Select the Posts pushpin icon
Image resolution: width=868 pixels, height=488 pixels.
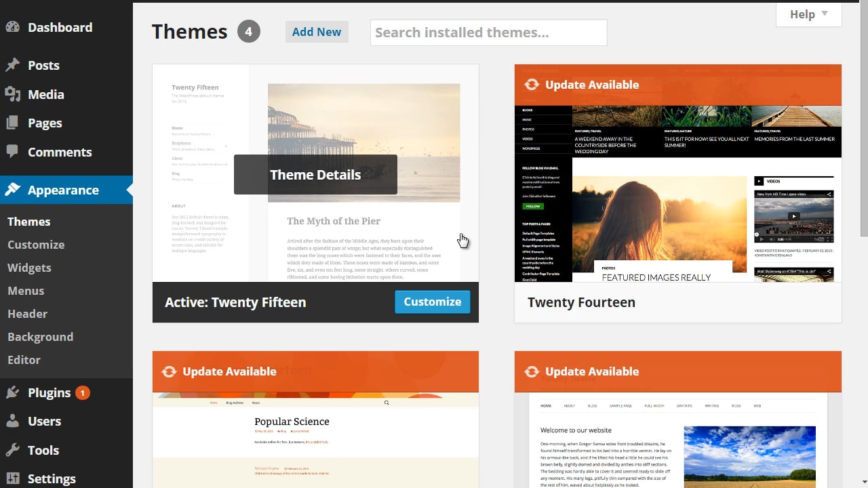click(x=15, y=65)
